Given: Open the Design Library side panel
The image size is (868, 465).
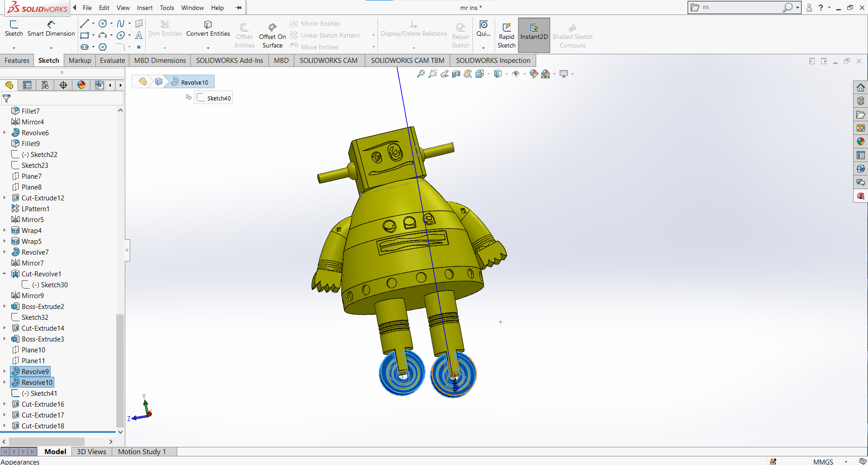Looking at the screenshot, I should 860,101.
